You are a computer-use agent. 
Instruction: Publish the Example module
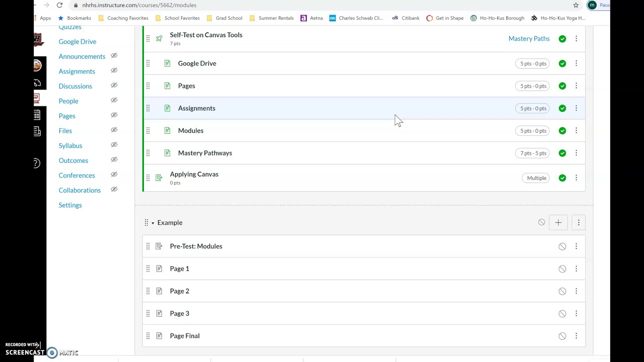click(541, 222)
